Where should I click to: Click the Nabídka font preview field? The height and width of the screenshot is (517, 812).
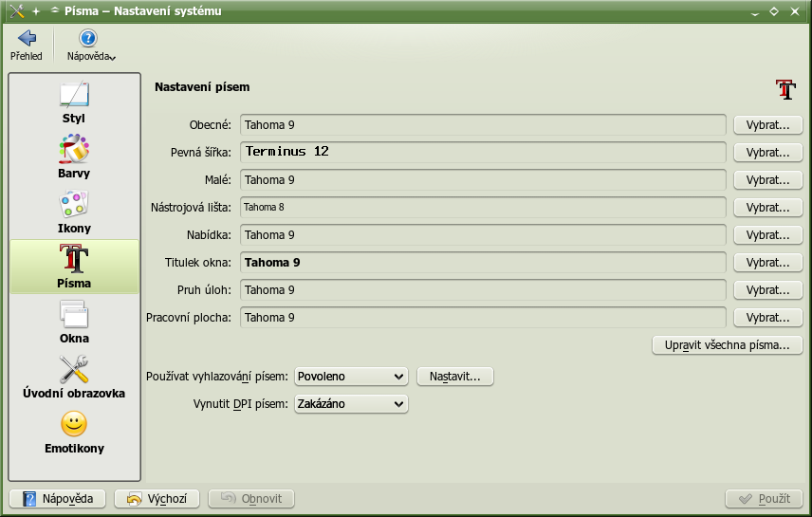[x=483, y=234]
